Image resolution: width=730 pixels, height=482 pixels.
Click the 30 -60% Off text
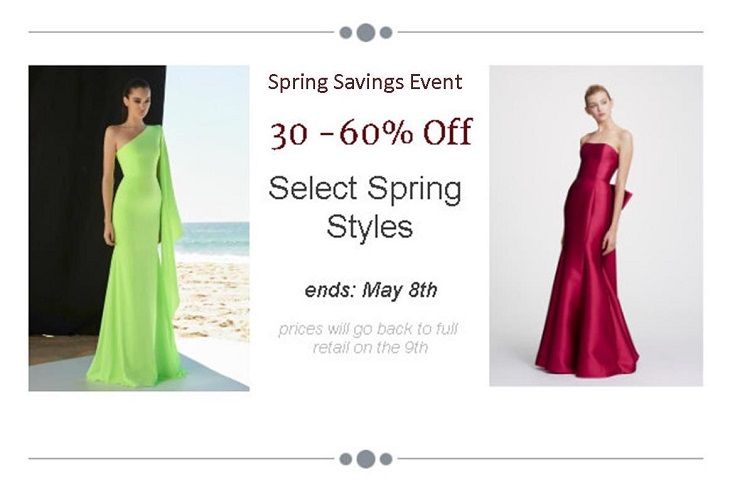tap(372, 134)
